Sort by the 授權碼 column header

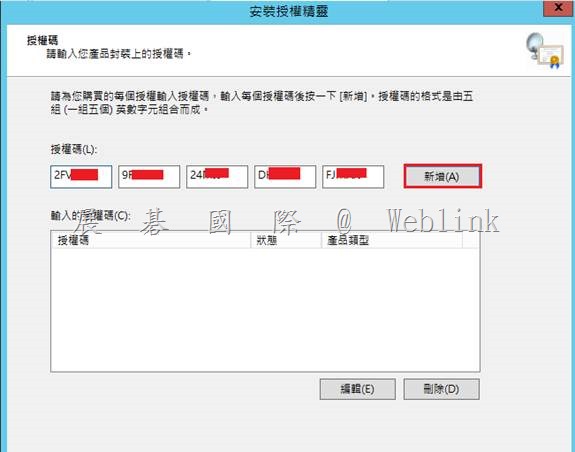coord(151,240)
